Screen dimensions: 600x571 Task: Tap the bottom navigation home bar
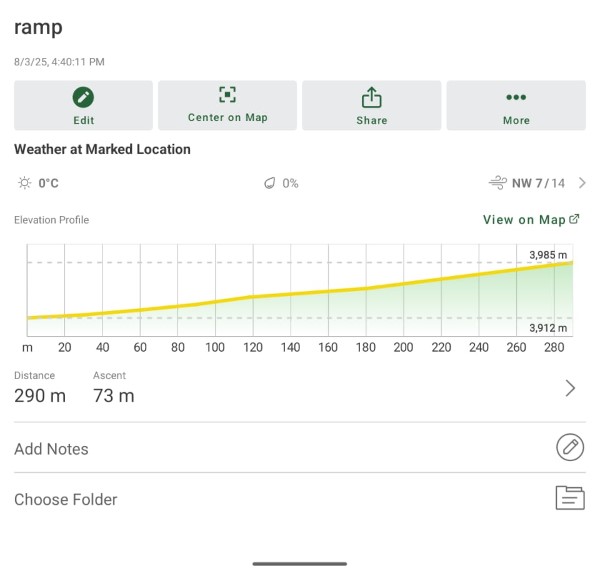coord(299,563)
